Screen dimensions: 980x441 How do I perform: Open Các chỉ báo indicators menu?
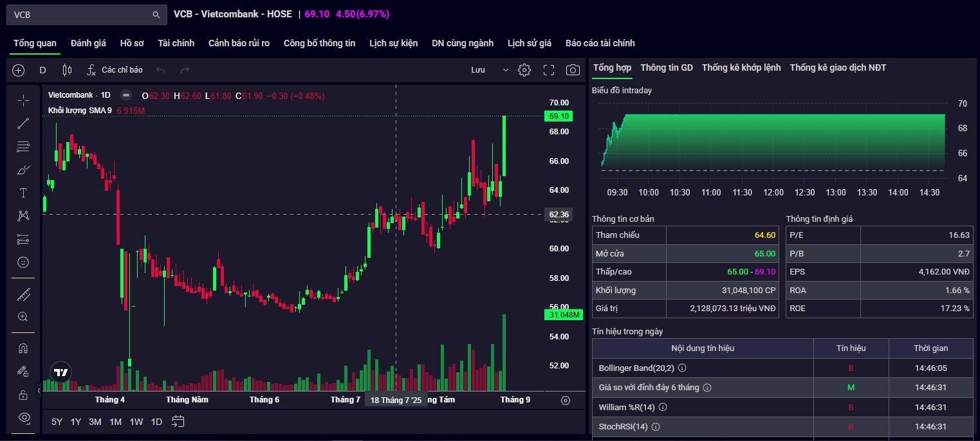115,70
